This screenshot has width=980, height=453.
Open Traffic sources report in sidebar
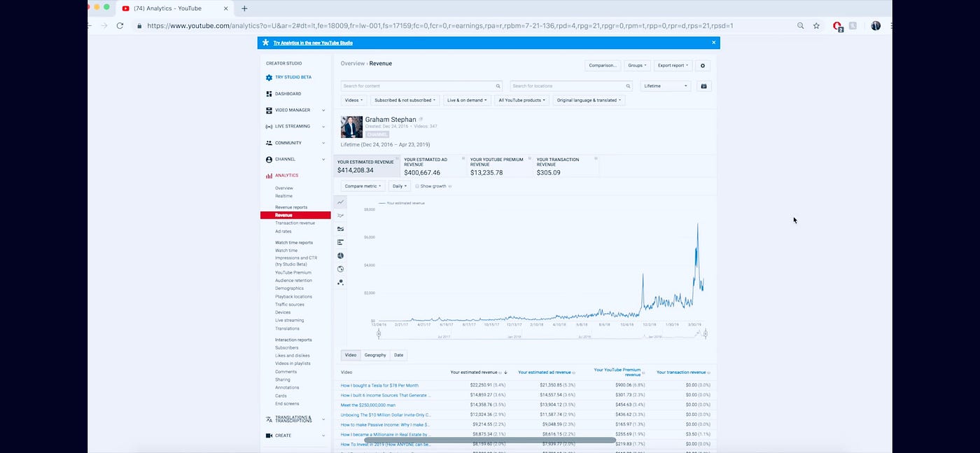click(289, 305)
